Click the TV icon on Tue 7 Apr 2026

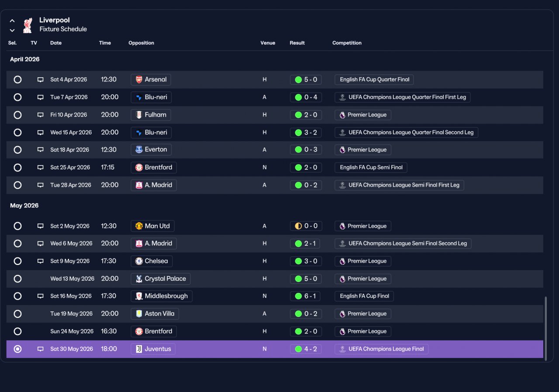click(x=41, y=97)
